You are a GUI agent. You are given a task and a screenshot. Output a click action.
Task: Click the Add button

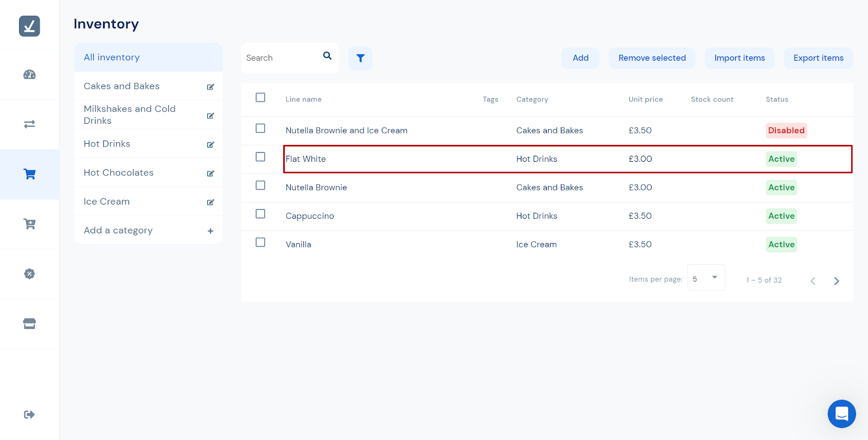click(x=580, y=58)
